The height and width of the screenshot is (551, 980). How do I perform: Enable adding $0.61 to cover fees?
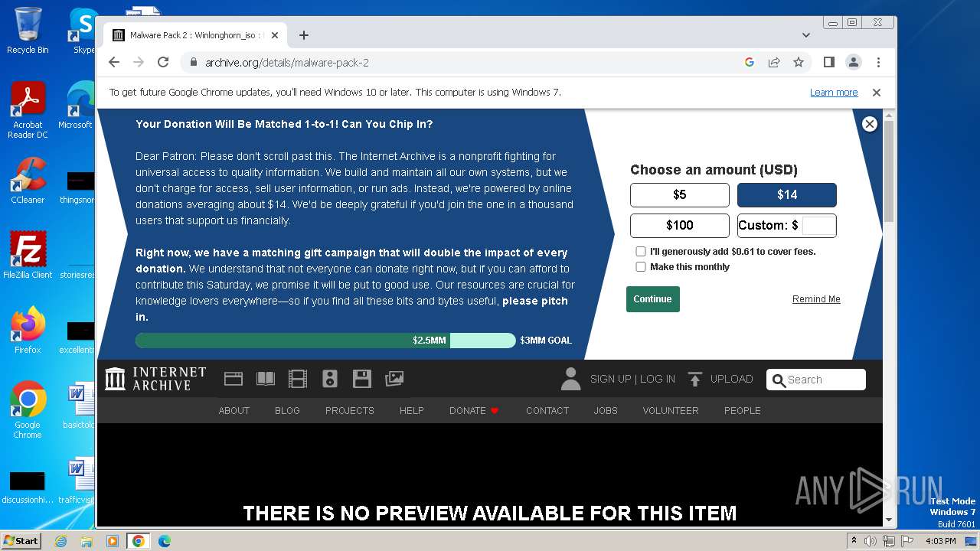tap(641, 251)
